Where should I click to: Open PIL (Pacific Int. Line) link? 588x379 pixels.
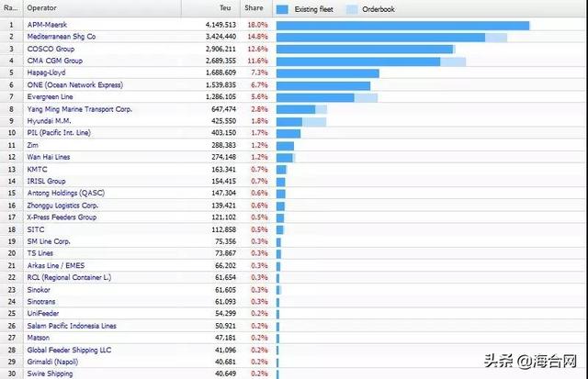click(59, 133)
